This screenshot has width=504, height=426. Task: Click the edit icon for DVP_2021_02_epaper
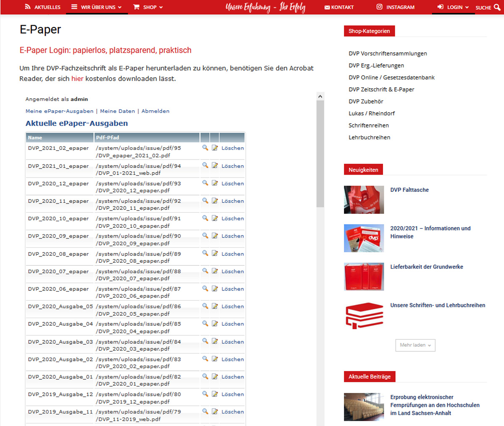[x=215, y=148]
